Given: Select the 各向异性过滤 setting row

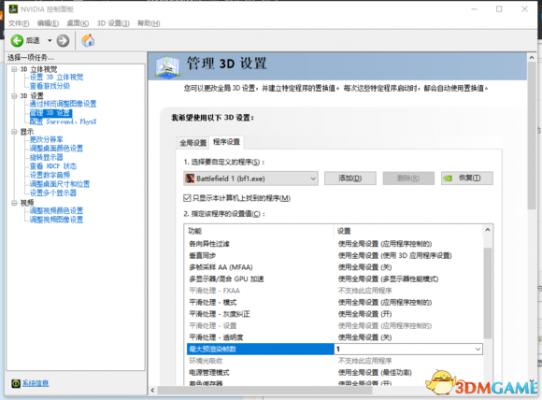Looking at the screenshot, I should [x=335, y=244].
